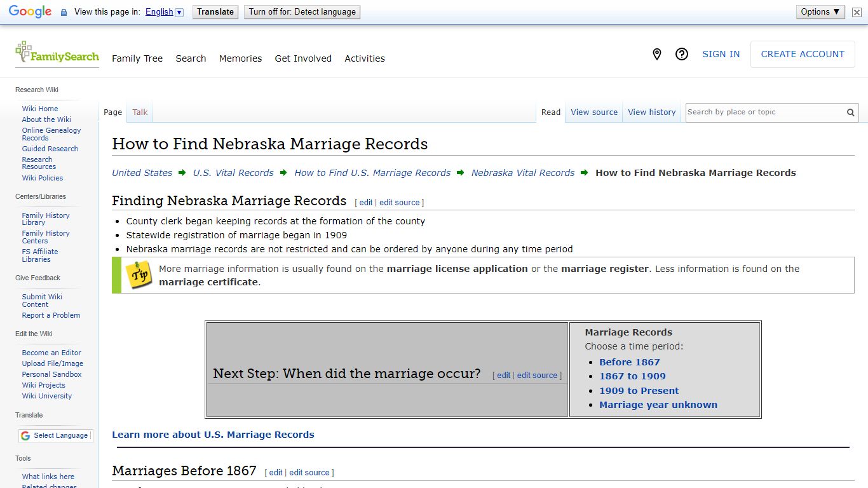This screenshot has width=868, height=488.
Task: Click edit next to Marriages Before 1867
Action: (x=276, y=473)
